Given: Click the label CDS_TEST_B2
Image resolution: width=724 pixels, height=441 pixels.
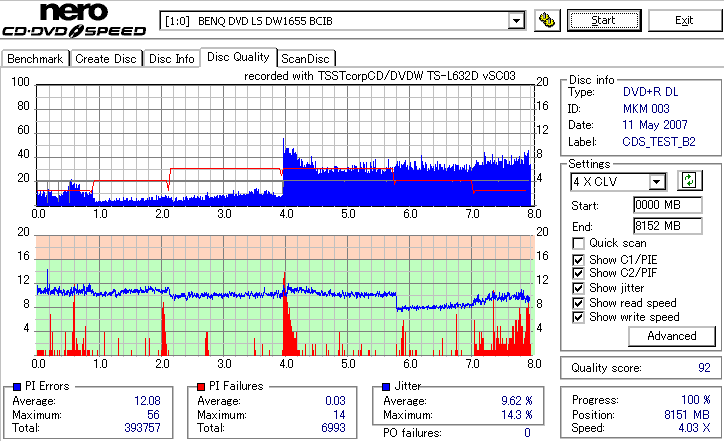Looking at the screenshot, I should [659, 142].
